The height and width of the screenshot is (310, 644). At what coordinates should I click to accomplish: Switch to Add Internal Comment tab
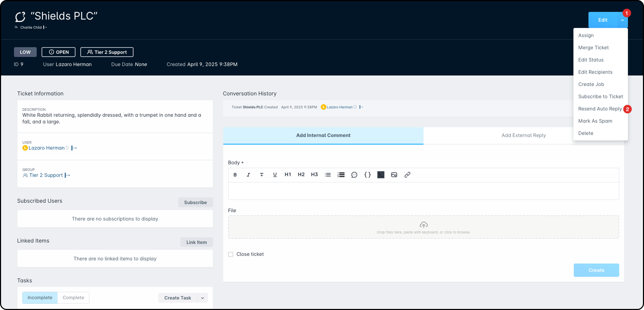click(x=323, y=136)
